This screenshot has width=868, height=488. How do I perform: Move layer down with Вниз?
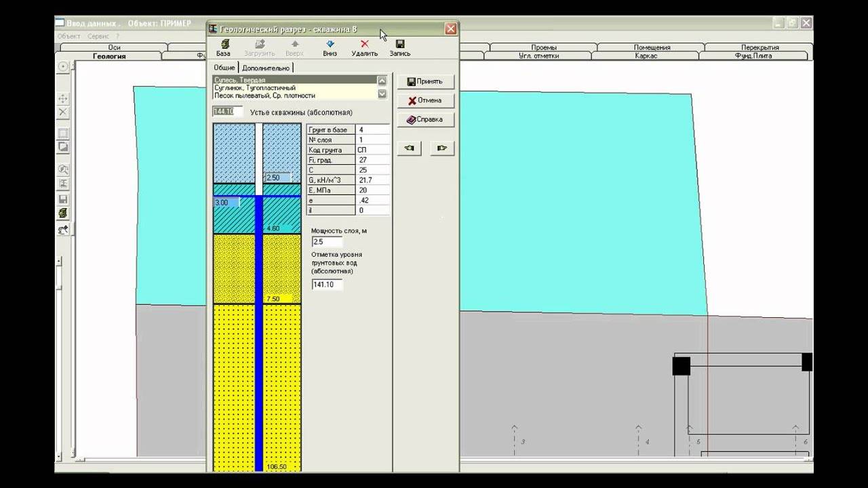coord(330,47)
